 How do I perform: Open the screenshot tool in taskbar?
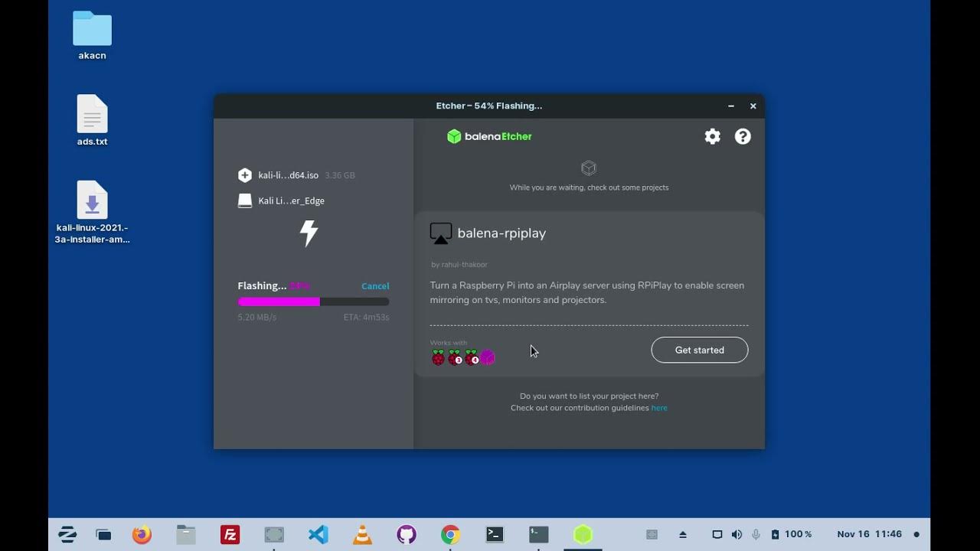(x=274, y=534)
